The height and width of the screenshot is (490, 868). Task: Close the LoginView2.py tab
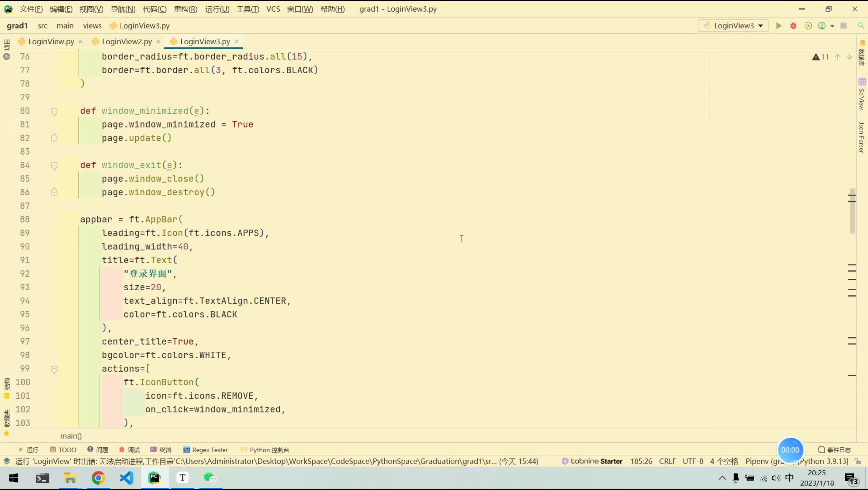tap(158, 42)
